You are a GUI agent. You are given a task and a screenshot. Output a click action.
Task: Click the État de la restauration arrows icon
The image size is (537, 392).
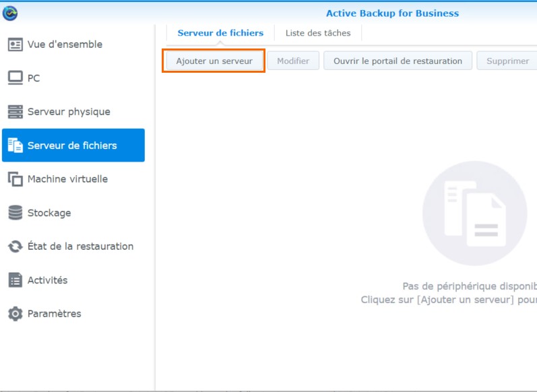coord(15,247)
